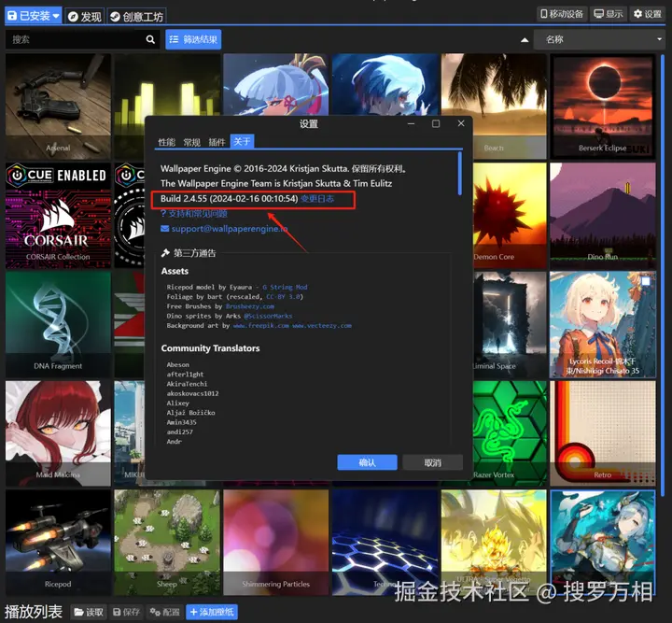Viewport: 672px width, 623px height.
Task: Select the Retro wallpaper
Action: tap(603, 433)
